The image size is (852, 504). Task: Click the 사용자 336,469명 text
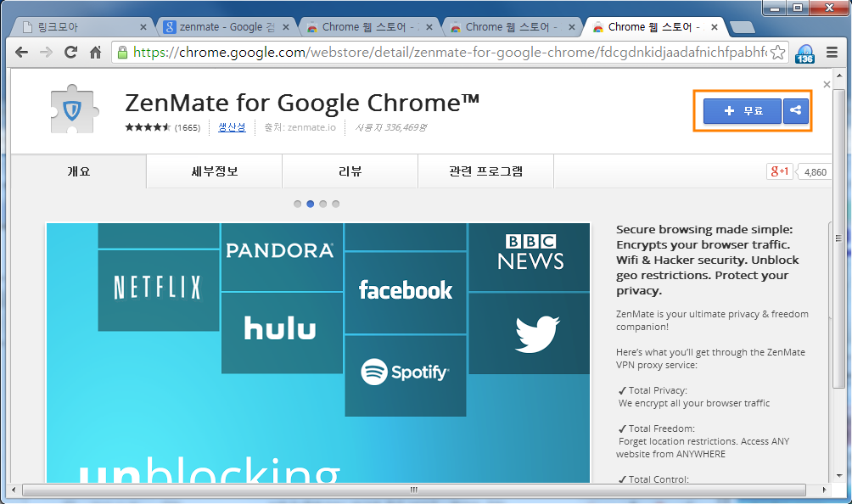click(390, 127)
